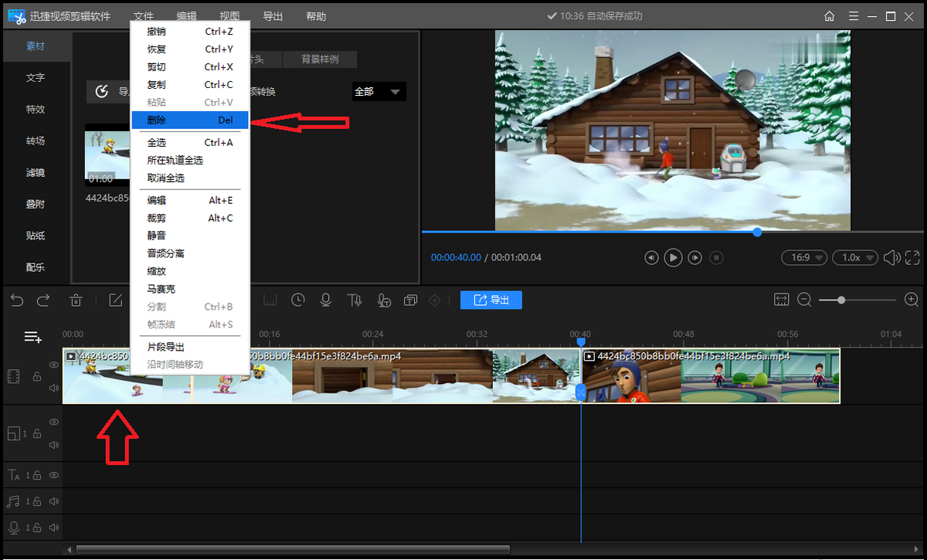Image resolution: width=927 pixels, height=560 pixels.
Task: Open the 视图 menu
Action: coord(229,16)
